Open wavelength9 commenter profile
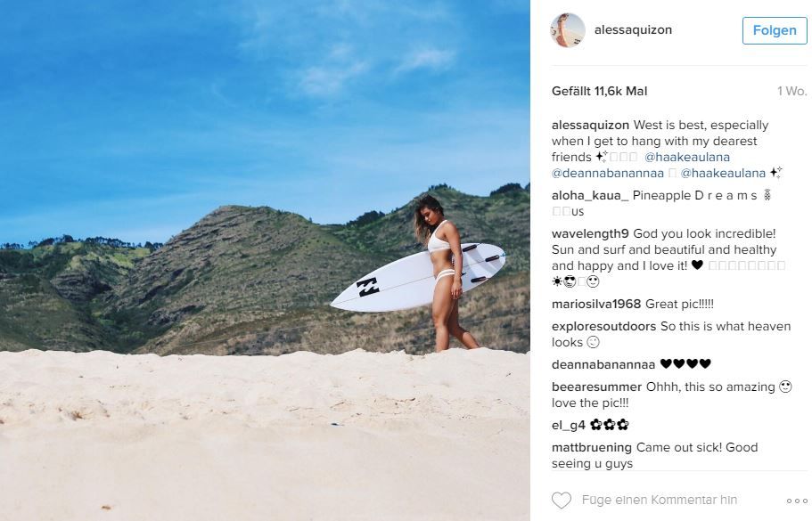Image resolution: width=812 pixels, height=521 pixels. (590, 234)
